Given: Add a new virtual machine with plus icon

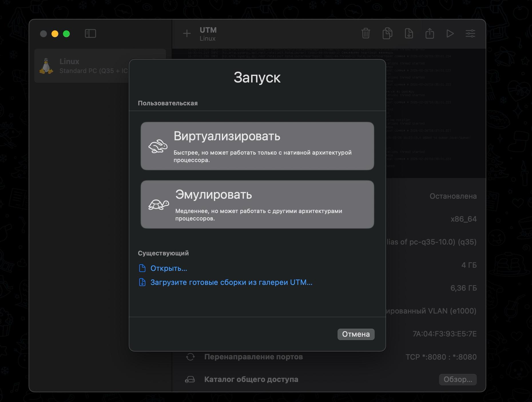Looking at the screenshot, I should (x=187, y=34).
